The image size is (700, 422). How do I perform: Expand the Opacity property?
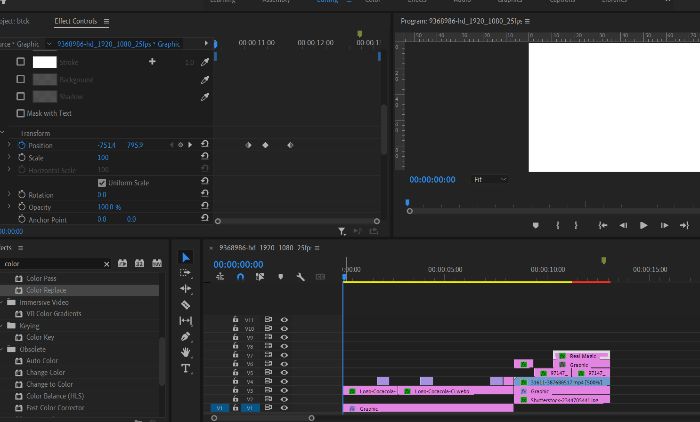tap(9, 207)
